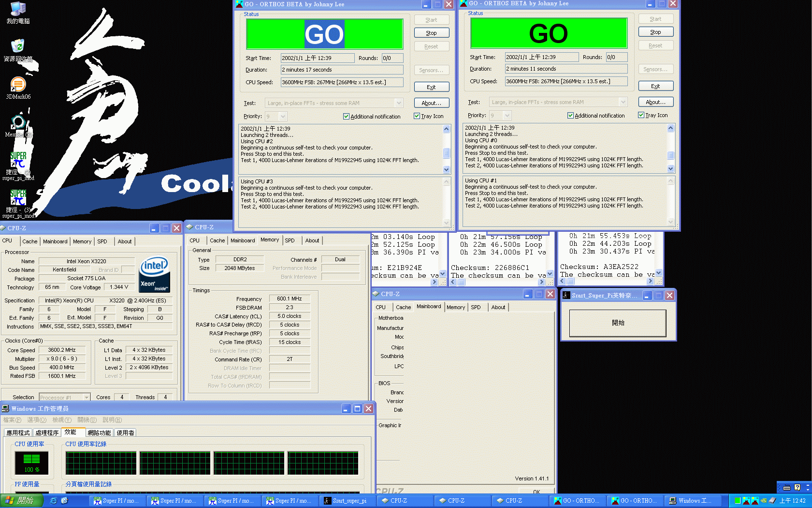The height and width of the screenshot is (508, 812).
Task: Toggle Additional notification in left ORTHOS window
Action: click(x=346, y=117)
